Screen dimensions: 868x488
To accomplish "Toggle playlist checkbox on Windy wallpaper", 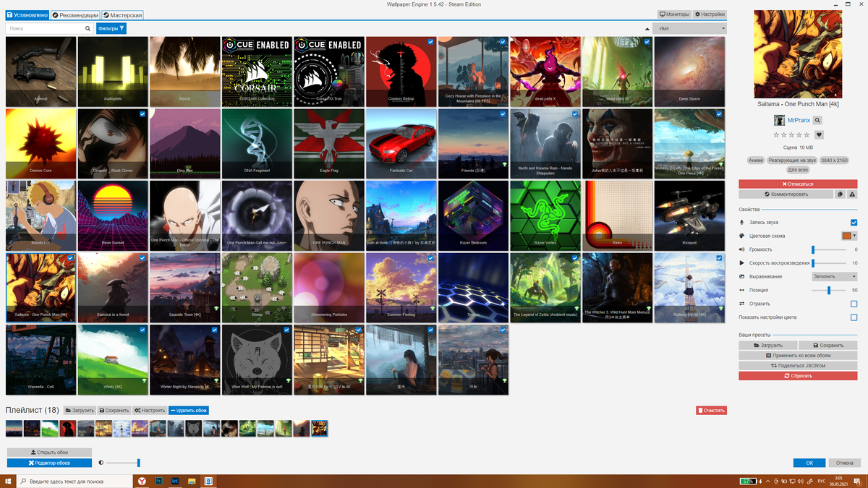I will (142, 330).
